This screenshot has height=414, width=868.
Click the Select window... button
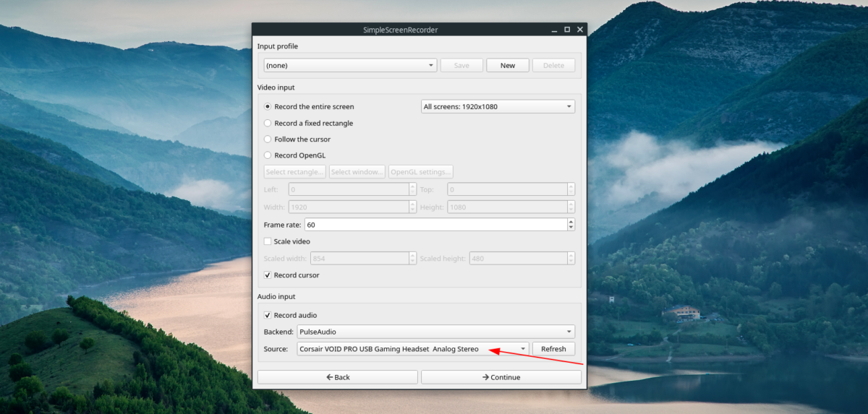coord(357,172)
